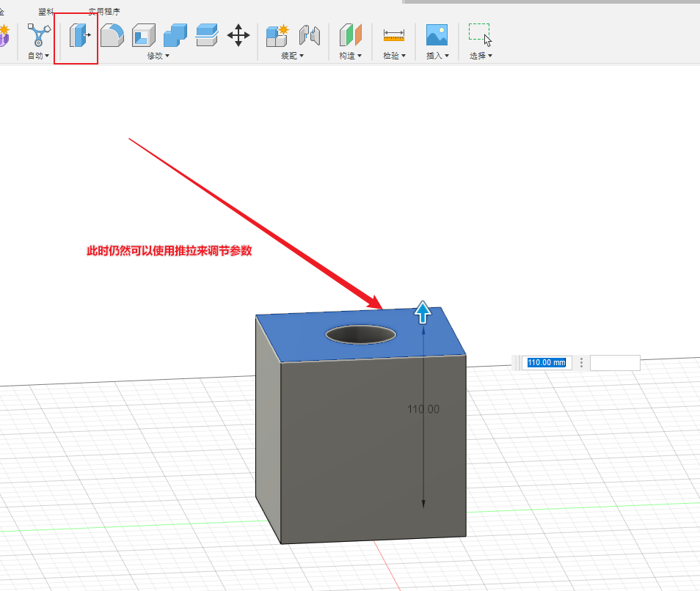Activate the Move/Copy arrows tool

tap(238, 35)
